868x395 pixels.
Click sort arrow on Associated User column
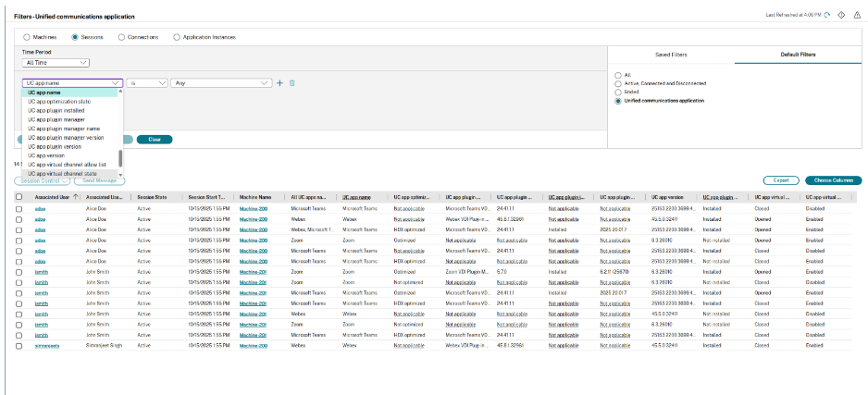(x=76, y=197)
